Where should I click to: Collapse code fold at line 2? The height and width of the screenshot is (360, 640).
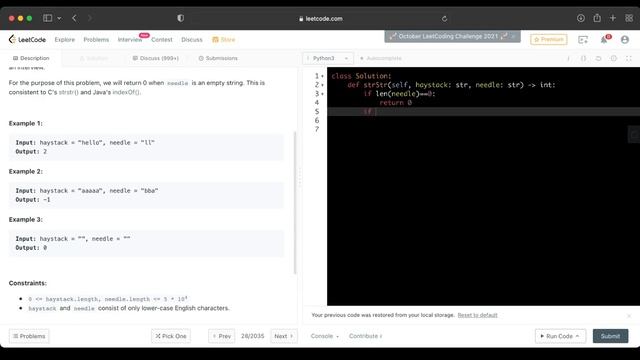pos(322,85)
